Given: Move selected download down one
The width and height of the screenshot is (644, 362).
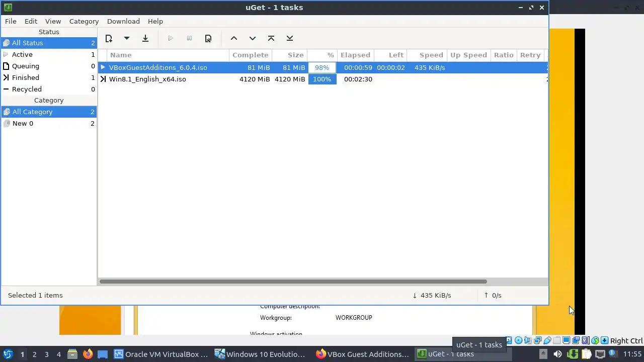Looking at the screenshot, I should (253, 38).
